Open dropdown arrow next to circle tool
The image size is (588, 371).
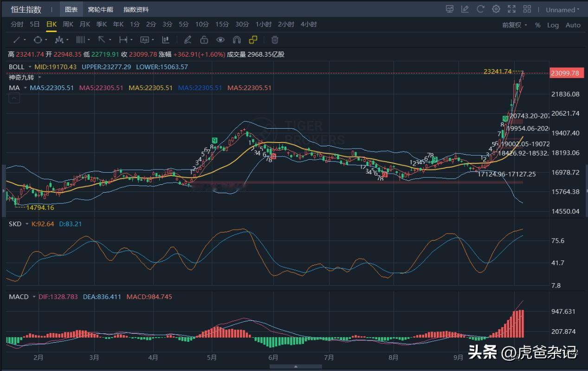tap(46, 40)
